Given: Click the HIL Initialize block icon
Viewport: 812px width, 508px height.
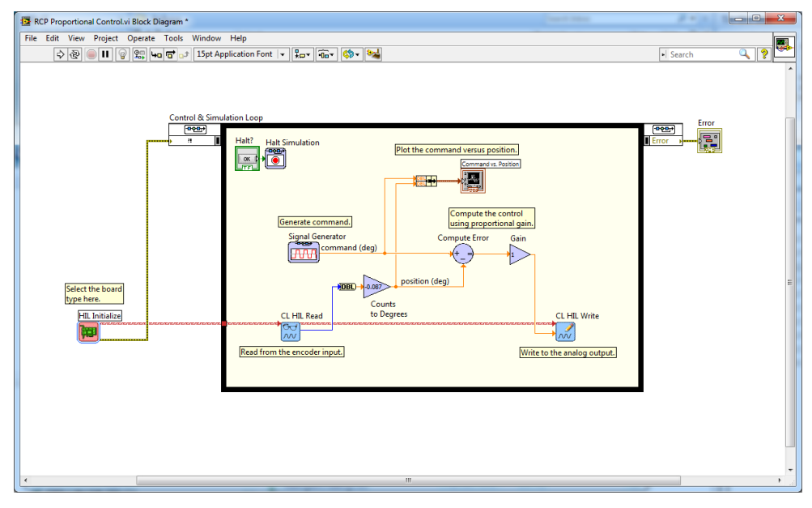Looking at the screenshot, I should [x=88, y=332].
